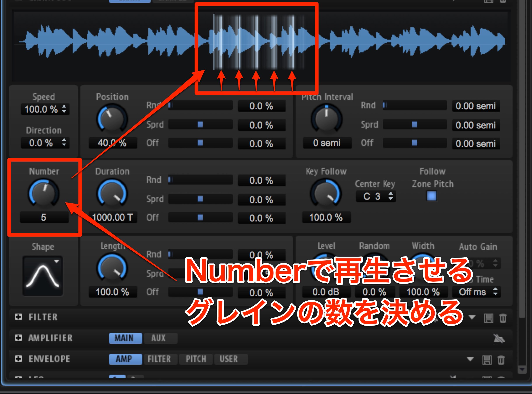Click the Key Follow 100.0 % value field
Viewport: 532px width, 394px height.
coord(326,217)
